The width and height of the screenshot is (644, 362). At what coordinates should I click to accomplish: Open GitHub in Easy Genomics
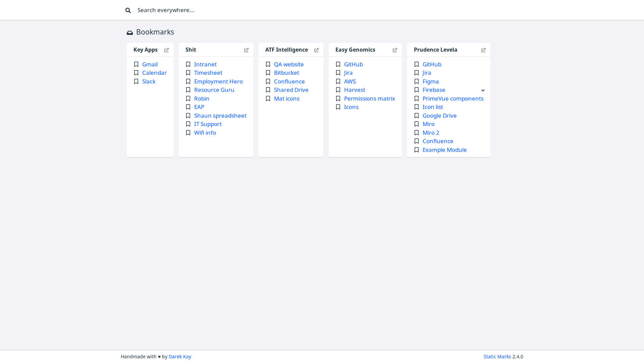(x=353, y=64)
